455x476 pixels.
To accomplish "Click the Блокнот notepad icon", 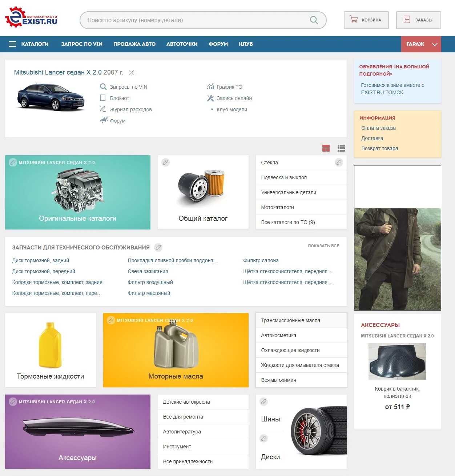I will coord(102,98).
